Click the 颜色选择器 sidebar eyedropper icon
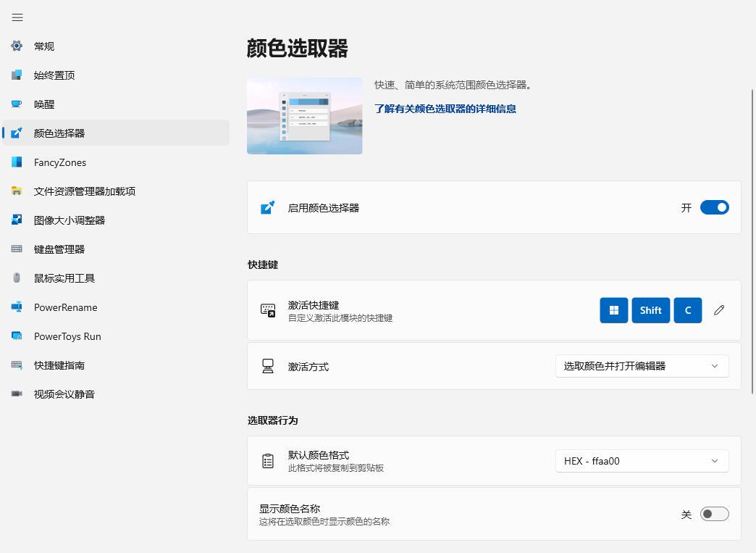Image resolution: width=756 pixels, height=553 pixels. [17, 133]
